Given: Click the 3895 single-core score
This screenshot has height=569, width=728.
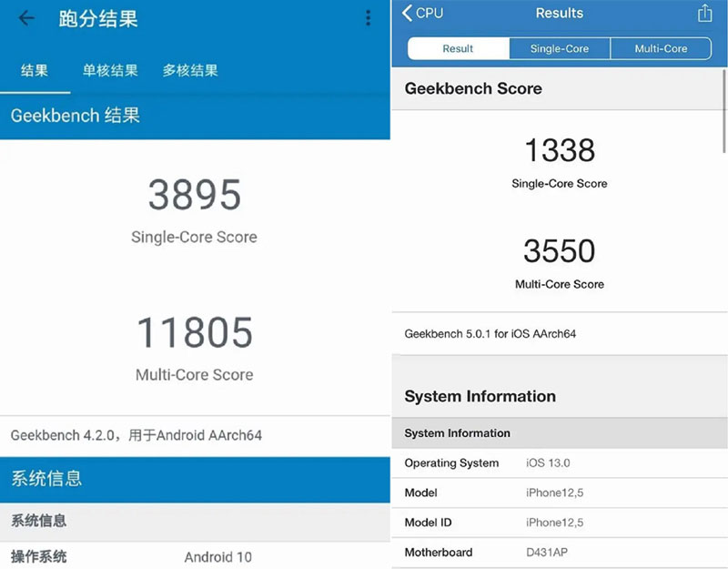Looking at the screenshot, I should coord(195,195).
